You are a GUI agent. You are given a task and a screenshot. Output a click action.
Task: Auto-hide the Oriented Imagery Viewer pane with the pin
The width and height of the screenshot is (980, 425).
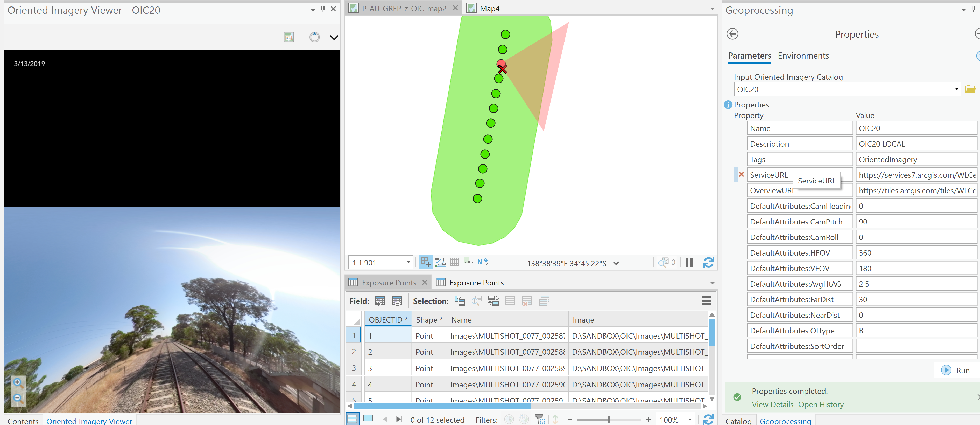coord(323,9)
